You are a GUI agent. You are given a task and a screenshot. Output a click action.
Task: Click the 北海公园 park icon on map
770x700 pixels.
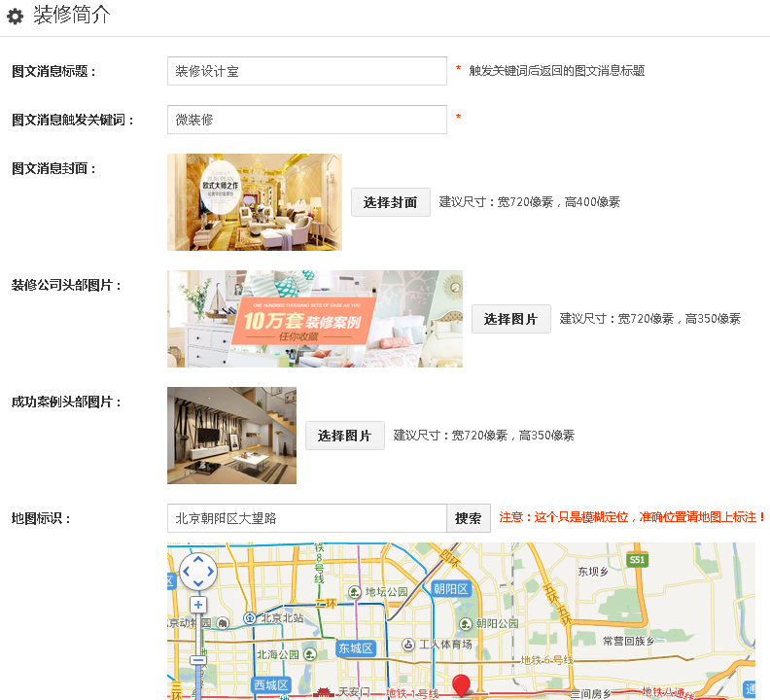pos(308,653)
